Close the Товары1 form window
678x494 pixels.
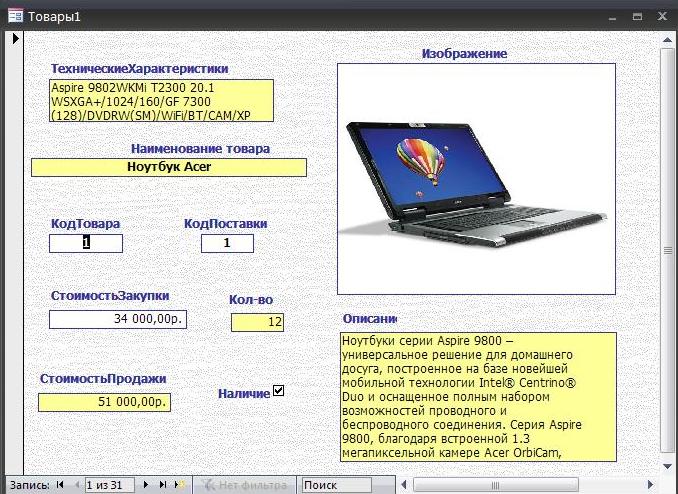point(662,16)
